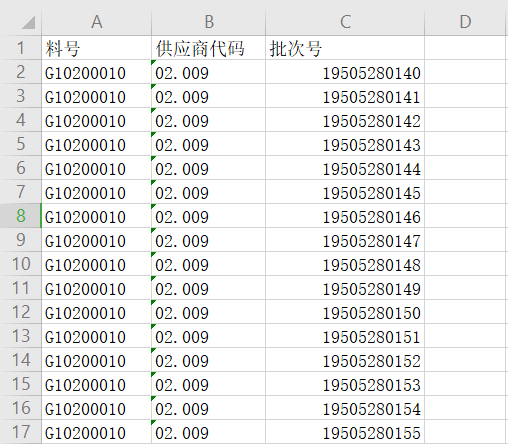Viewport: 508px width, 444px height.
Task: Click cell with batch number 19505280143
Action: coord(345,144)
